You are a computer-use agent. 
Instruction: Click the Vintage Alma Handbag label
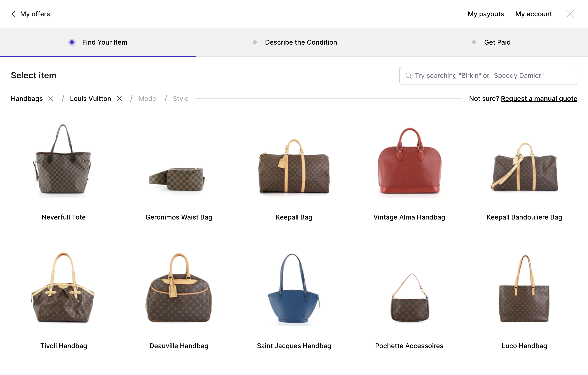pos(409,217)
